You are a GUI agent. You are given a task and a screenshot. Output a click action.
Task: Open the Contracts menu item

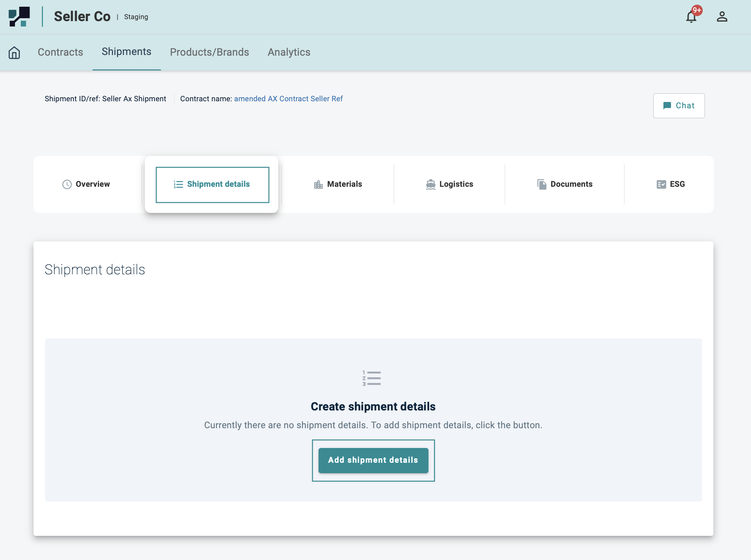[x=60, y=52]
